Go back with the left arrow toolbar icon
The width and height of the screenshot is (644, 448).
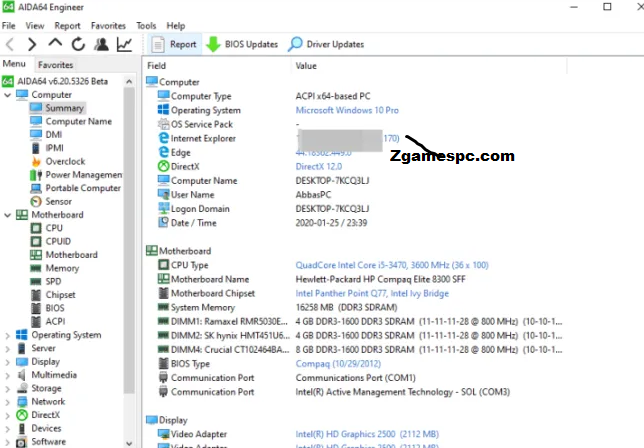coord(10,44)
